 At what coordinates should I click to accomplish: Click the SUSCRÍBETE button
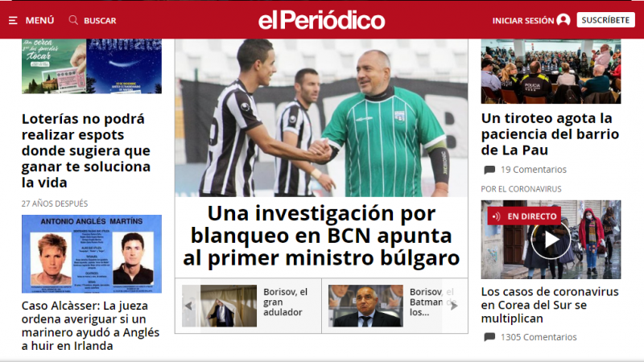click(605, 20)
